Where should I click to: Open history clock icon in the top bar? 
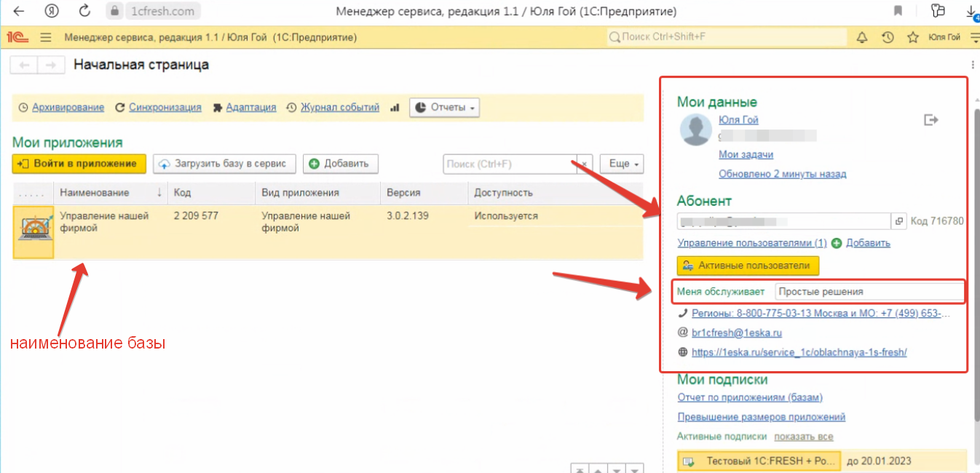[x=888, y=37]
